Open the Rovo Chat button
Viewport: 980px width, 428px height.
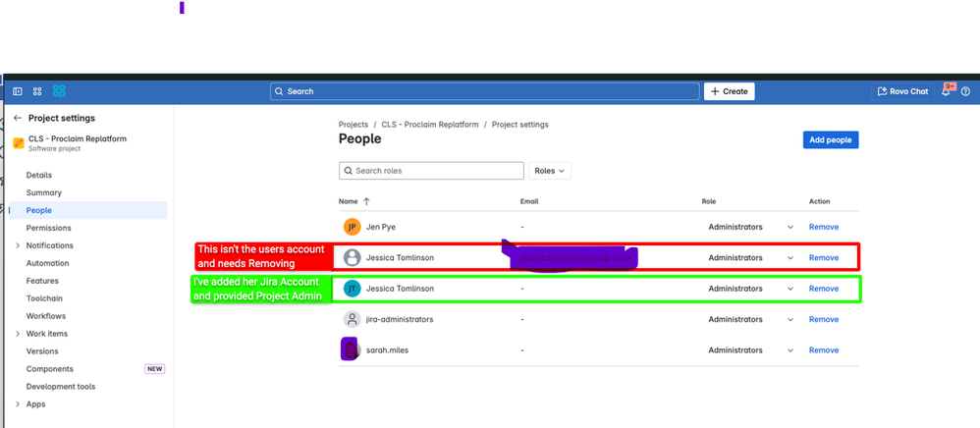click(903, 91)
